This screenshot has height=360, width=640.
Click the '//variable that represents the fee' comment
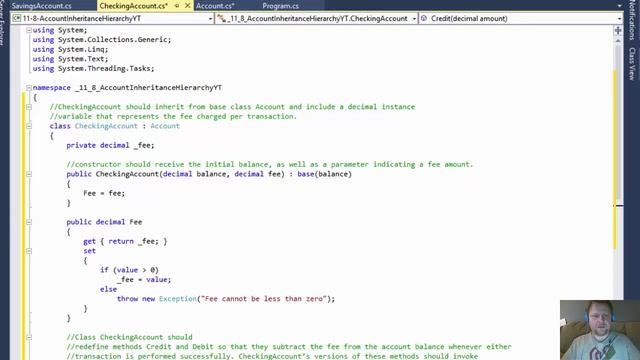173,117
